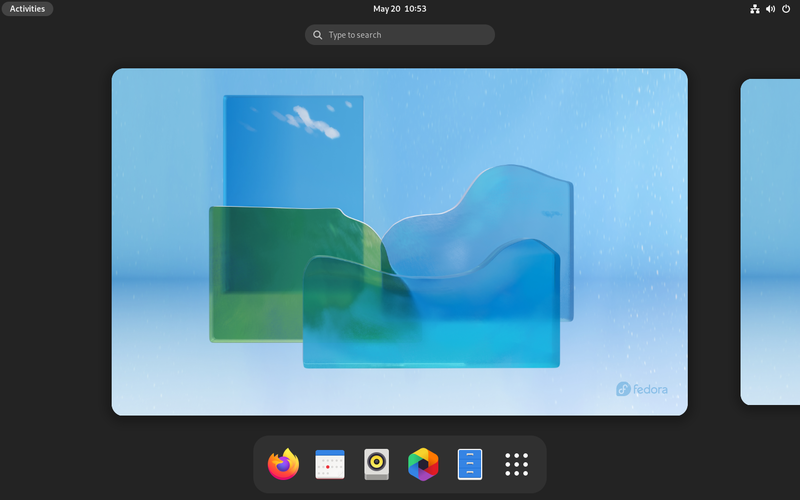Open Rhythmbox speaker icon in dock
This screenshot has height=500, width=800.
coord(377,464)
